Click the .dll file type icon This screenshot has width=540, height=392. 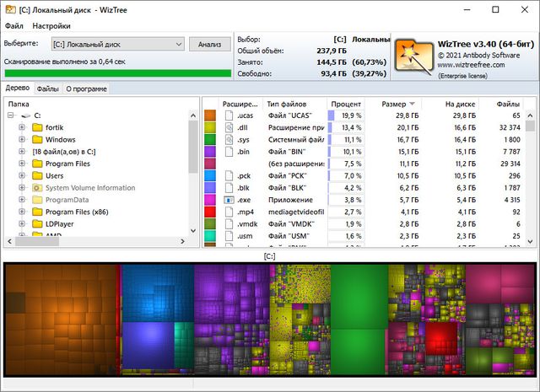pos(229,127)
